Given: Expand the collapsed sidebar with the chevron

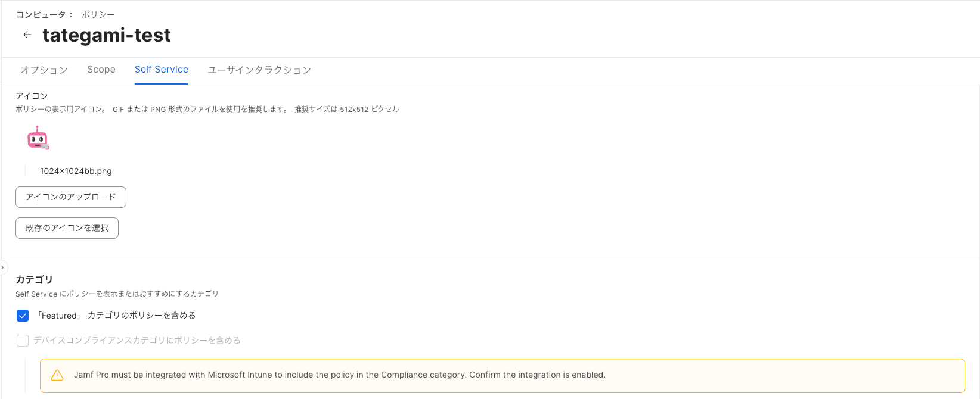Looking at the screenshot, I should pyautogui.click(x=3, y=267).
